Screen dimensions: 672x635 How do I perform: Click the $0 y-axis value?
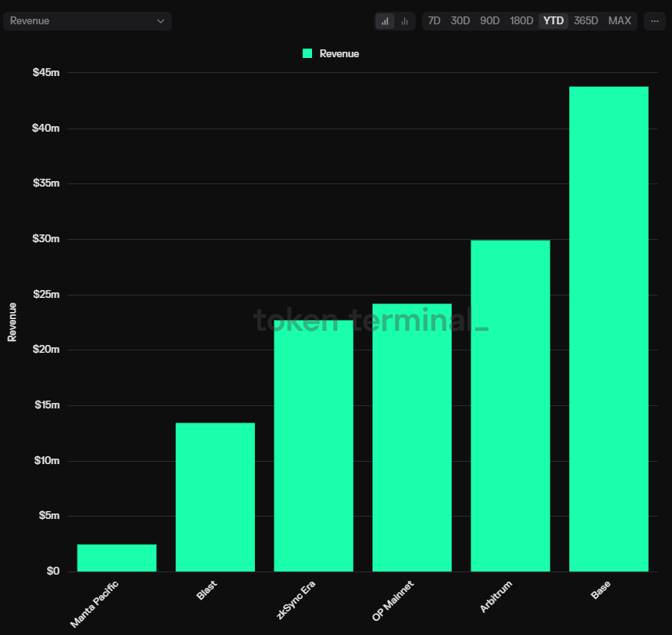coord(53,571)
